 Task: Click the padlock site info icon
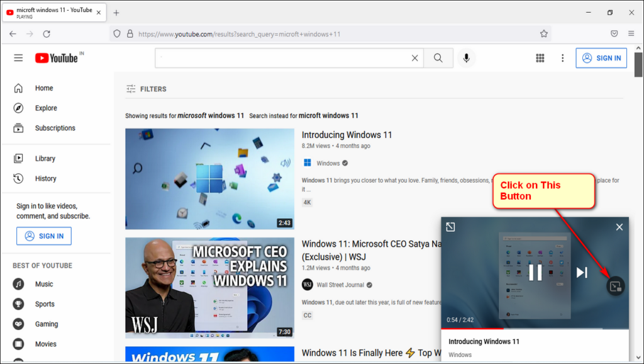[x=130, y=34]
